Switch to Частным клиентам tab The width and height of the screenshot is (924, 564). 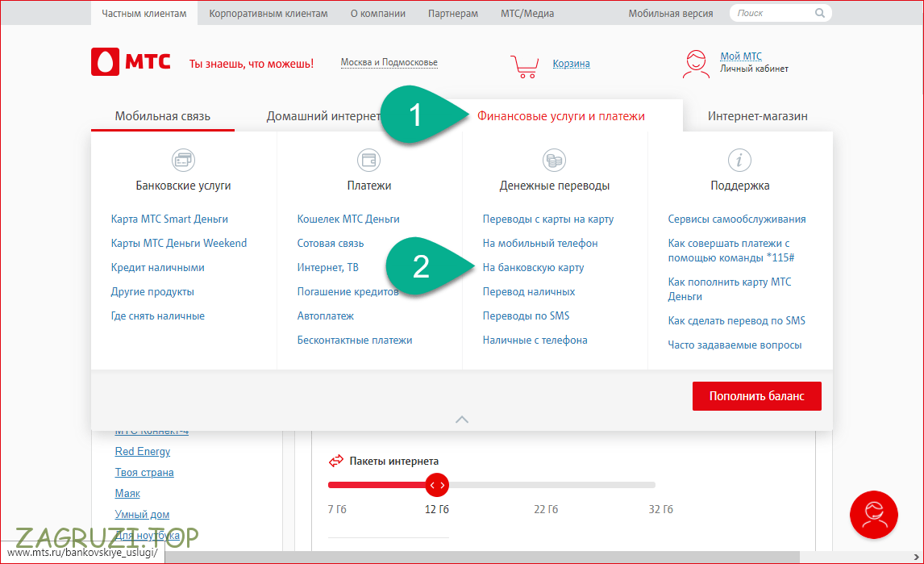(144, 13)
